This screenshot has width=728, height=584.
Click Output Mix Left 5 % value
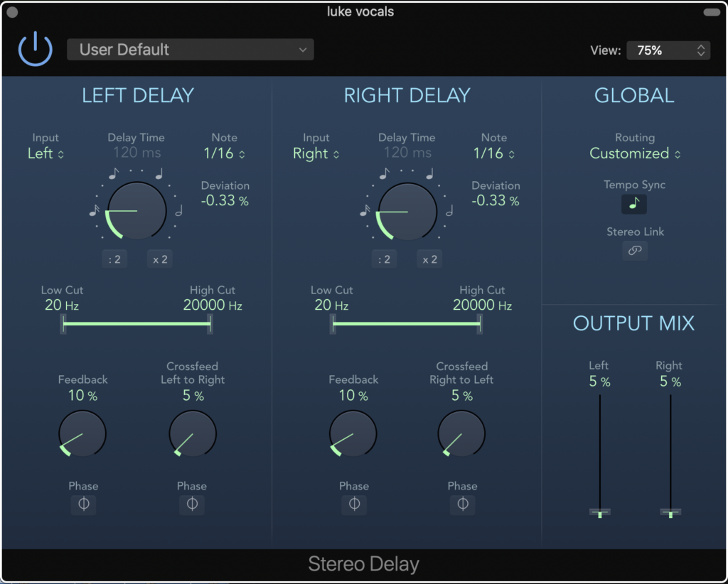point(599,382)
